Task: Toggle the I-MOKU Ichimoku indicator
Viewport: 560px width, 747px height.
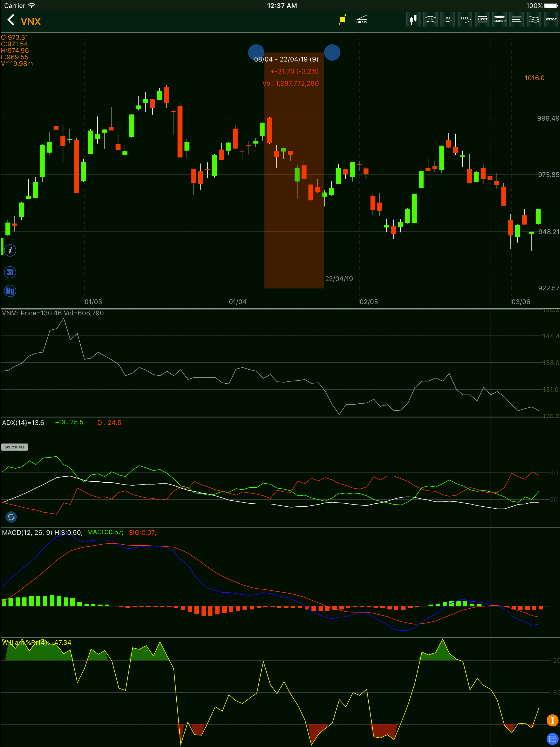Action: pos(499,19)
